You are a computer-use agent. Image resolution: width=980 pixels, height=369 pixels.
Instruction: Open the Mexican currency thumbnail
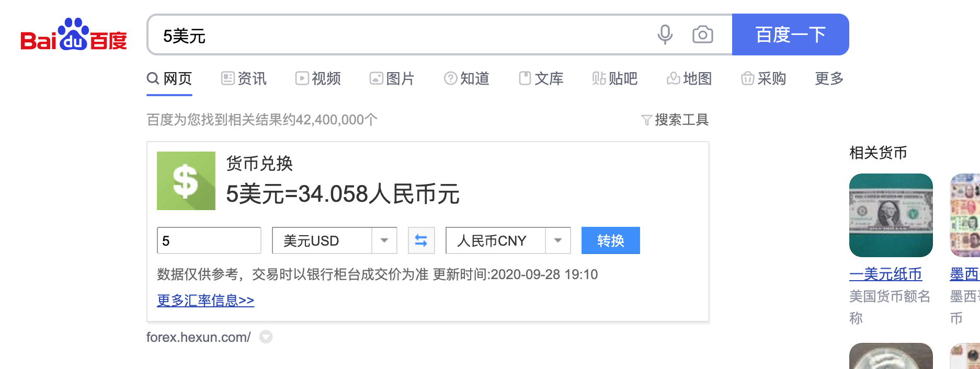tap(965, 215)
